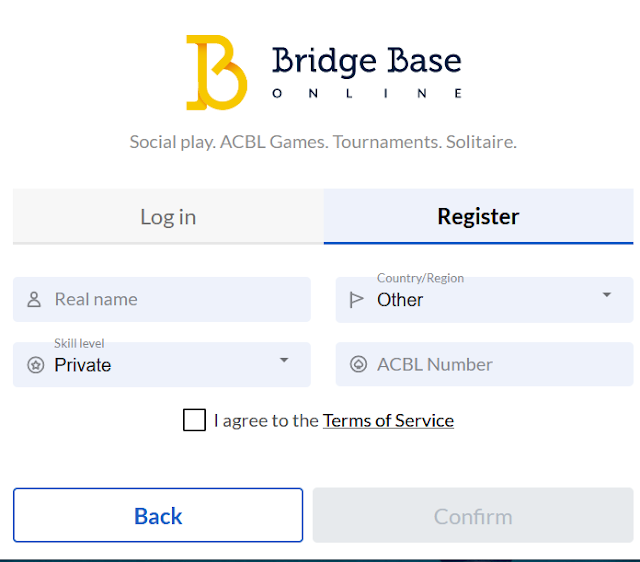Image resolution: width=640 pixels, height=562 pixels.
Task: Click the Social play tagline text
Action: (x=322, y=142)
